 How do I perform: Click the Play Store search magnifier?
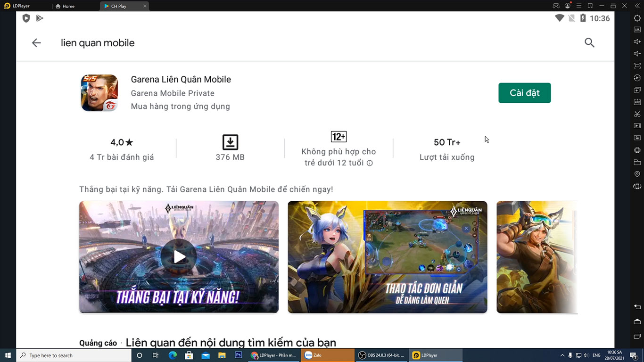589,43
